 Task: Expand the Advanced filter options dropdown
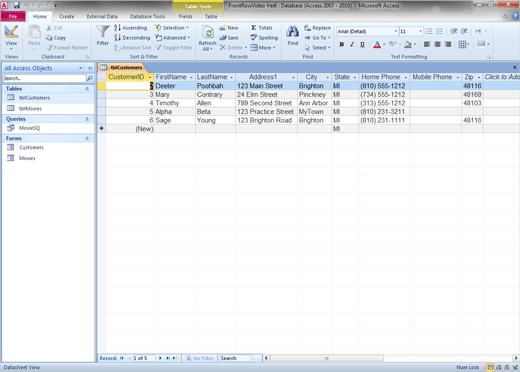173,38
